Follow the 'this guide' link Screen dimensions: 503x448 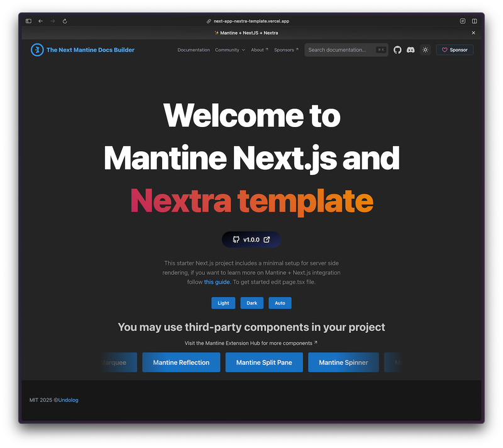point(217,282)
